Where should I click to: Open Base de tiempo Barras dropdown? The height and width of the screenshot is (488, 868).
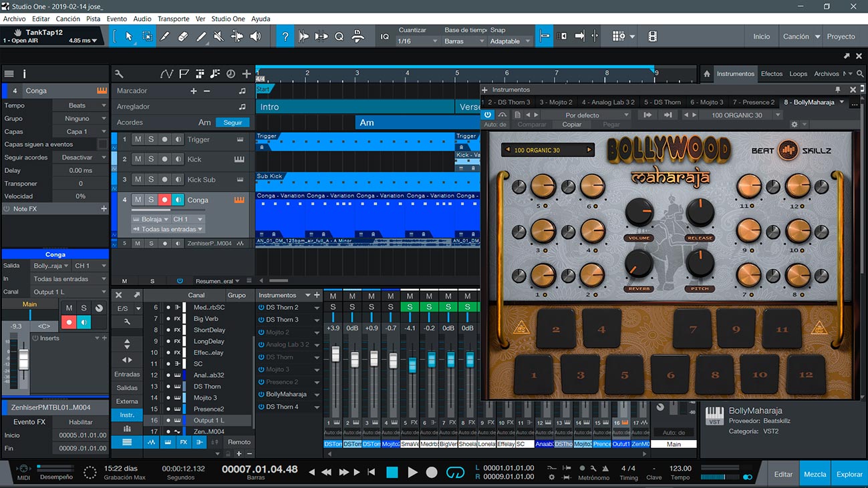point(465,41)
